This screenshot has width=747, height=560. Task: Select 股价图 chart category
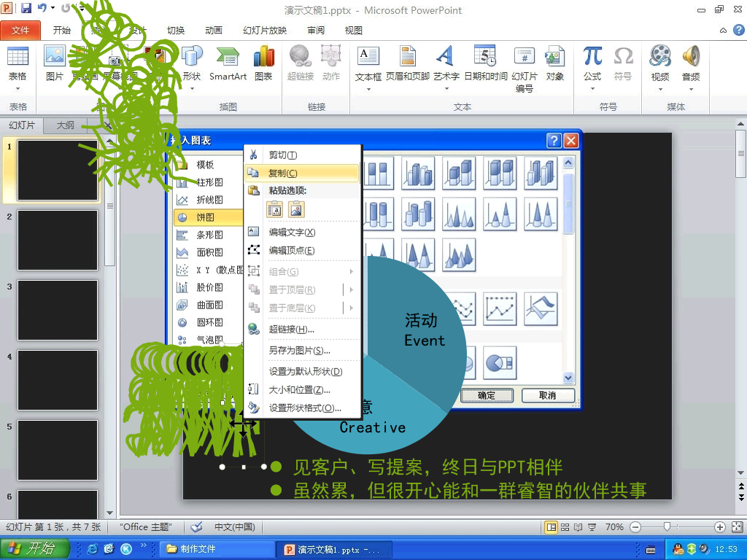[x=209, y=287]
